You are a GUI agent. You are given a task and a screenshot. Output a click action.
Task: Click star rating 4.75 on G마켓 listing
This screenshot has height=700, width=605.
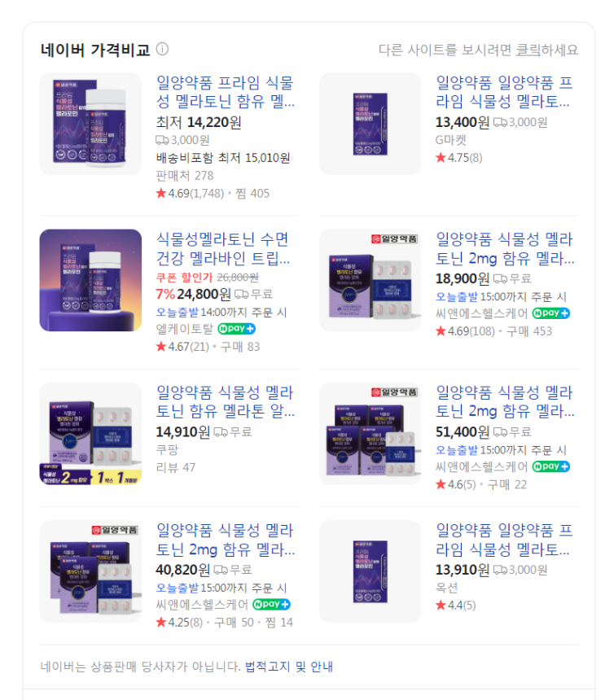[459, 158]
